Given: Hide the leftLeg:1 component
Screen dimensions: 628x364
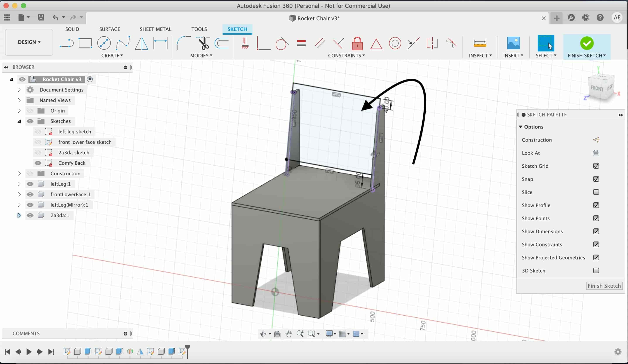Looking at the screenshot, I should 30,184.
